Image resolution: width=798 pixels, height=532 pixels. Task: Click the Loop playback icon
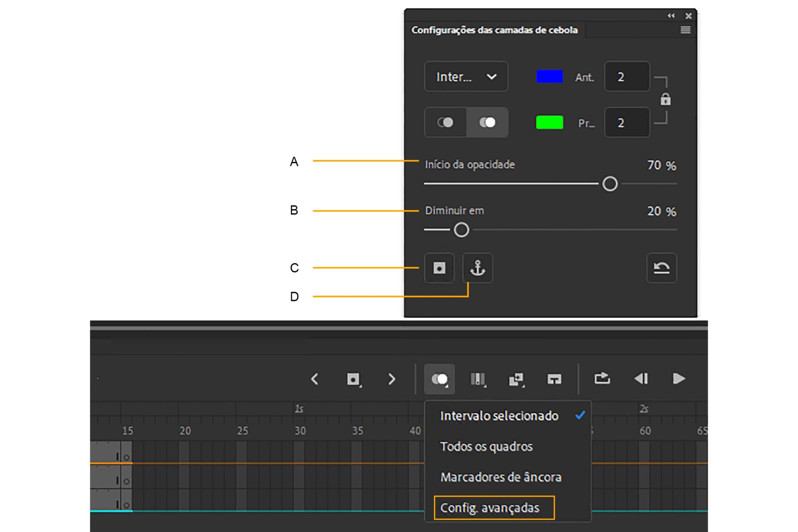(x=602, y=379)
